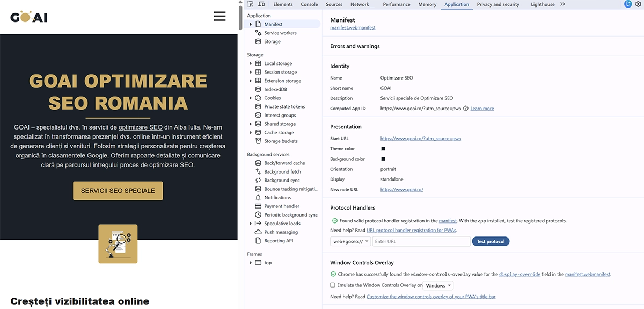Expand the top frame node
644x309 pixels.
(x=251, y=262)
